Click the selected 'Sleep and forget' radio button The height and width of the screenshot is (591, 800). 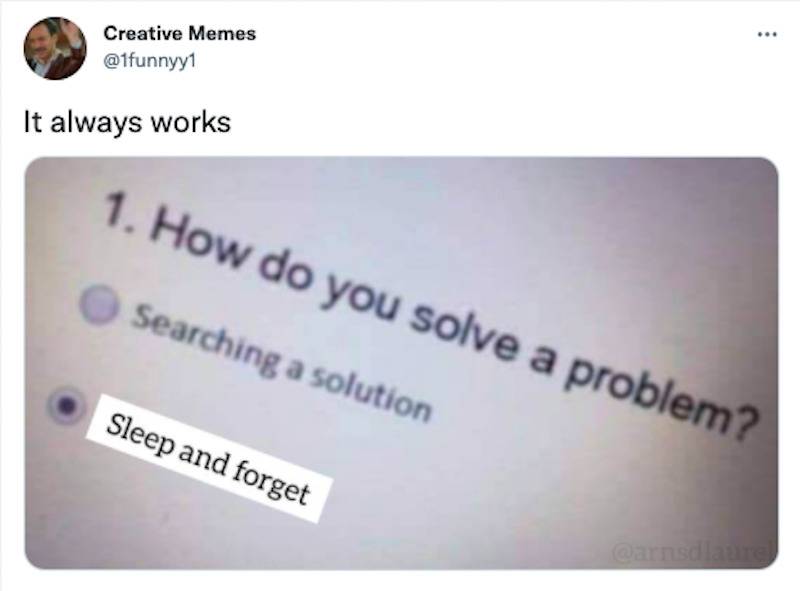(x=65, y=406)
